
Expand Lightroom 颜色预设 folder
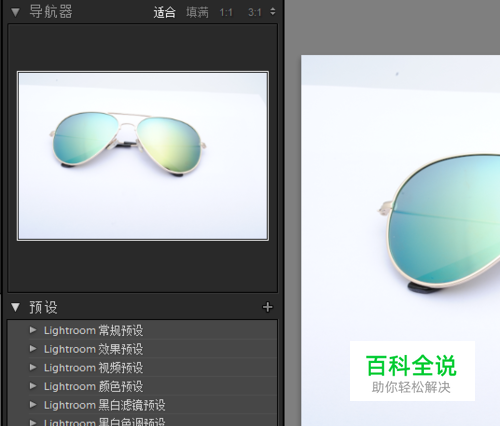pos(33,386)
